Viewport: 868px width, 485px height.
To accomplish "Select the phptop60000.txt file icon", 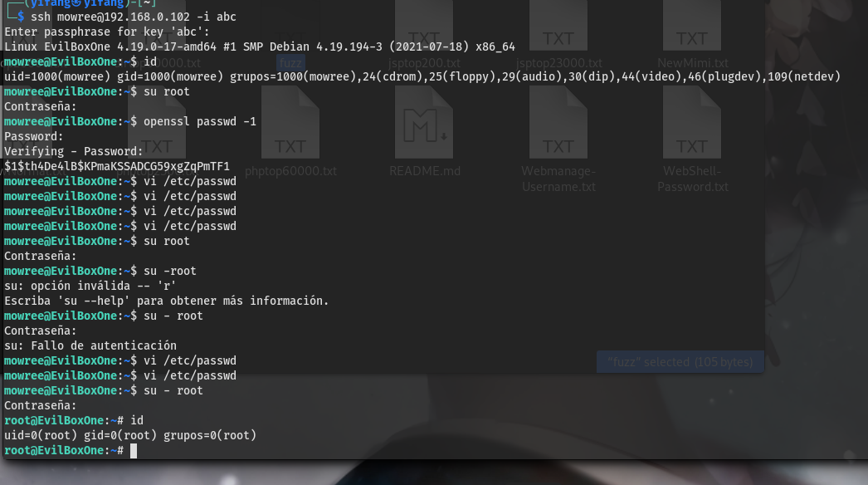I will point(290,123).
